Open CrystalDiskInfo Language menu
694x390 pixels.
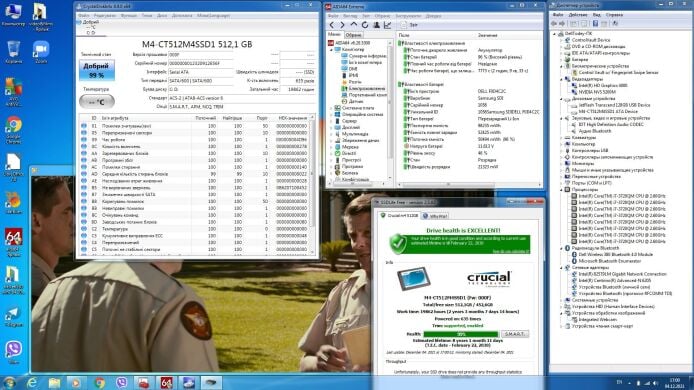pyautogui.click(x=213, y=15)
